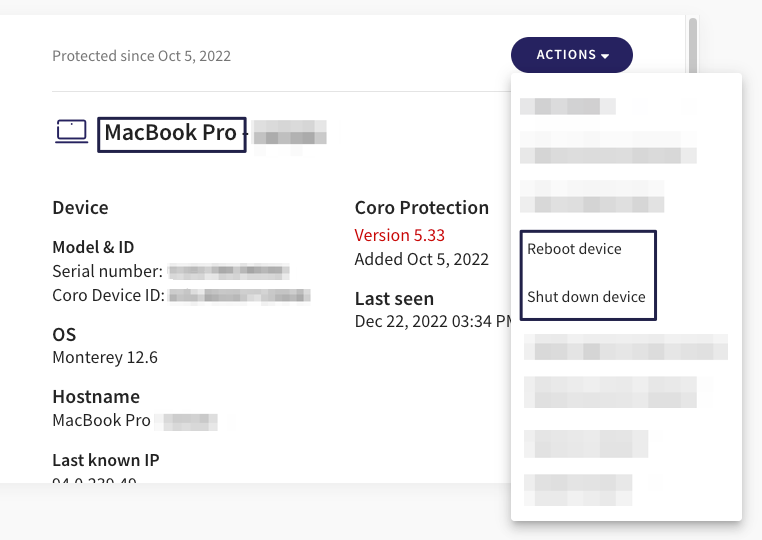Click the red Version 5.33 text
This screenshot has height=540, width=762.
pyautogui.click(x=399, y=235)
